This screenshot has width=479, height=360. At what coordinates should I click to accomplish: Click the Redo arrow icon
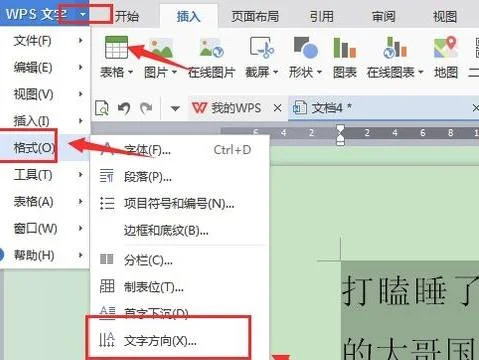tap(146, 108)
